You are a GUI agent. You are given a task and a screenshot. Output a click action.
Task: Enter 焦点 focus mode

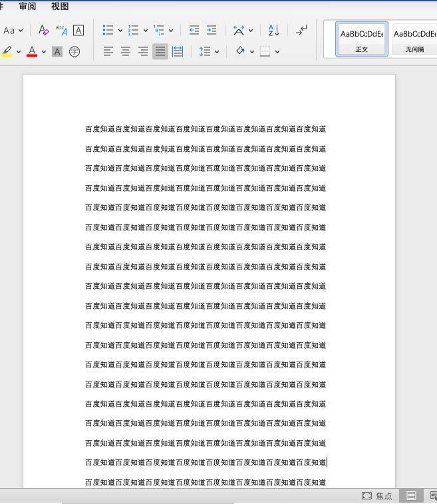click(377, 496)
